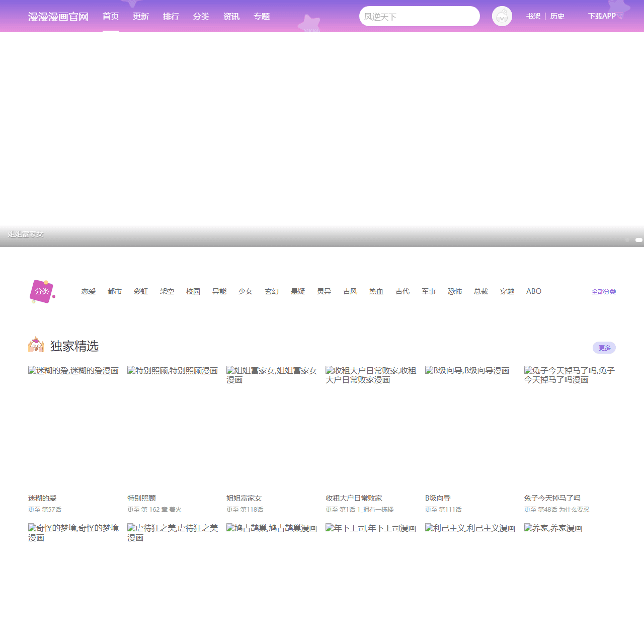
Task: Choose the 架空 category
Action: coord(167,291)
